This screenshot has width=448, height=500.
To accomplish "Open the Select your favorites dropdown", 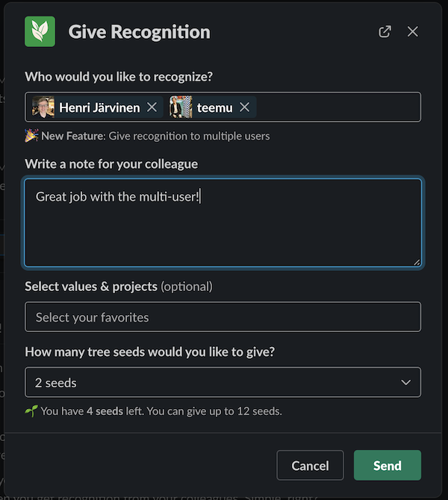I will (223, 317).
